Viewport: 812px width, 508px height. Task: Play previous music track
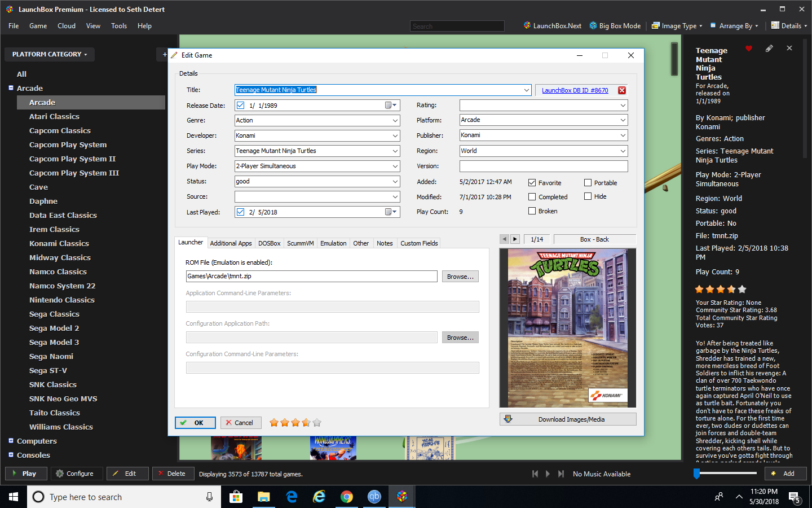(535, 474)
